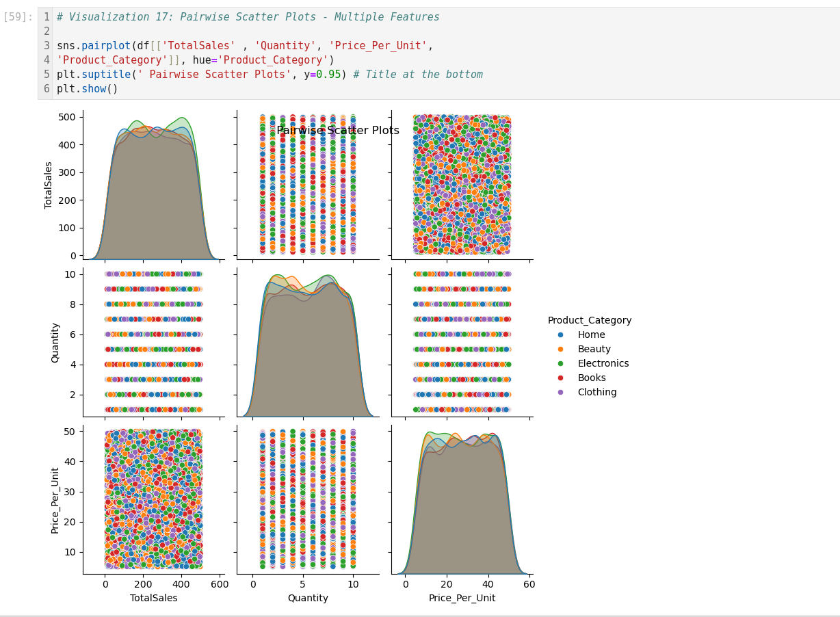Viewport: 840px width, 617px height.
Task: Click the cell execution count [59]
Action: [x=18, y=17]
